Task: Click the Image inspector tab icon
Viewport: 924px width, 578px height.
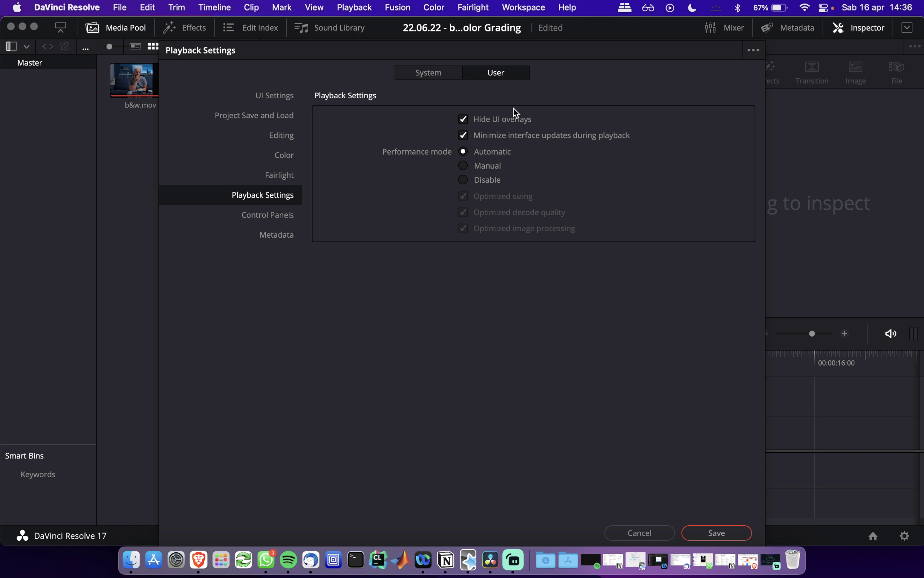Action: 855,72
